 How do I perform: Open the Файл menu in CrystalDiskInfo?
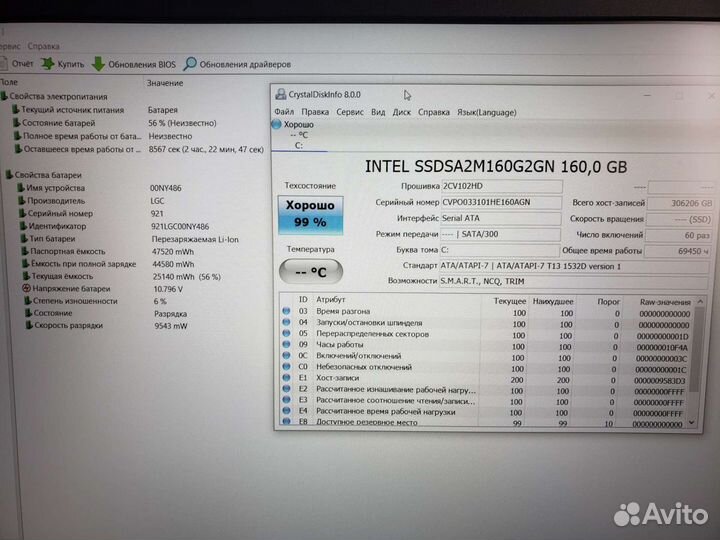[x=284, y=112]
